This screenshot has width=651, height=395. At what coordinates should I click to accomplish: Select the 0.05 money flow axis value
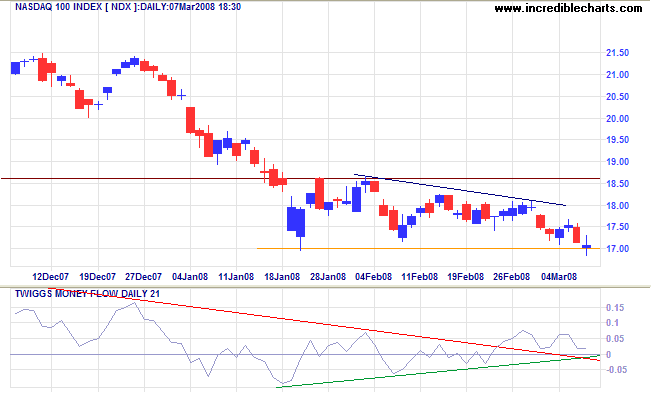(615, 339)
